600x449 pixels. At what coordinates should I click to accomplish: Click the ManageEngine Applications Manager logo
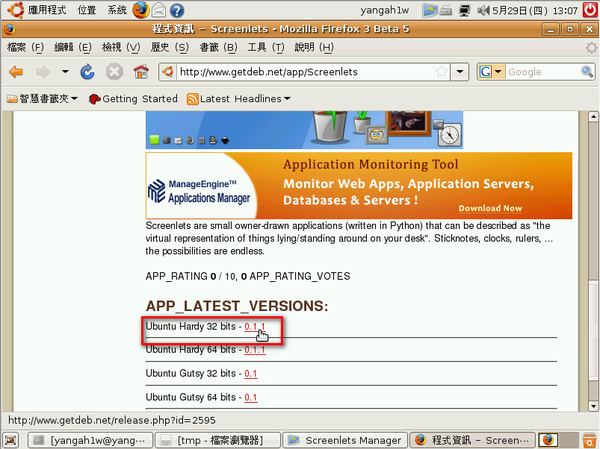[199, 191]
